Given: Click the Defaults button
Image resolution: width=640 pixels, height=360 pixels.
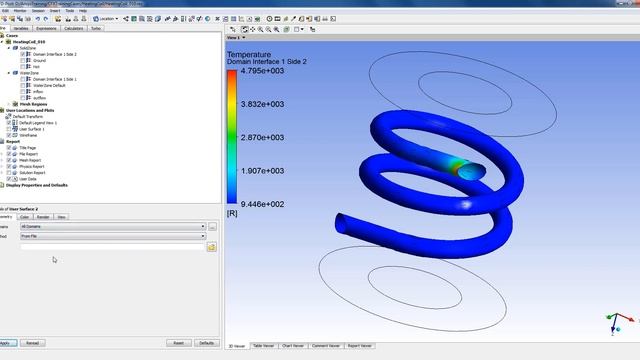Looking at the screenshot, I should 207,343.
